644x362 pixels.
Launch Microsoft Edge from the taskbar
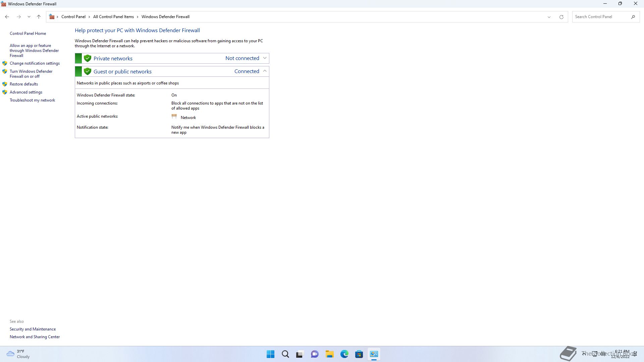point(344,354)
